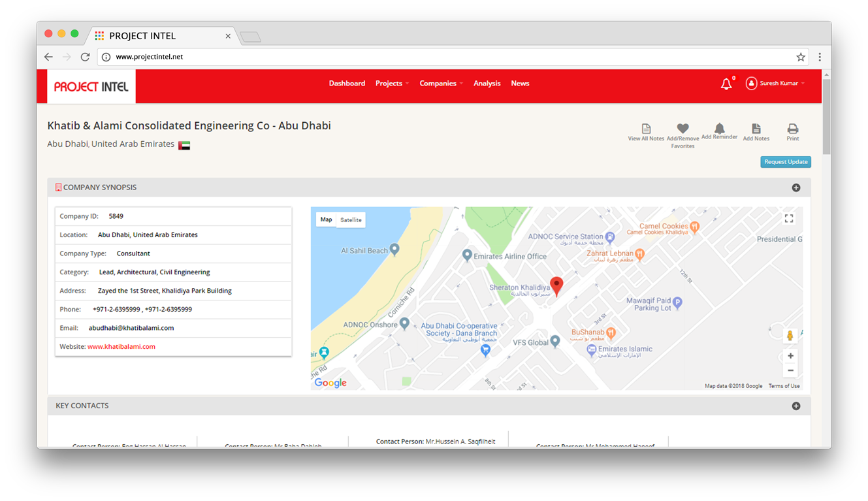Click the Zahrat Lebnan restaurant marker

(x=640, y=254)
